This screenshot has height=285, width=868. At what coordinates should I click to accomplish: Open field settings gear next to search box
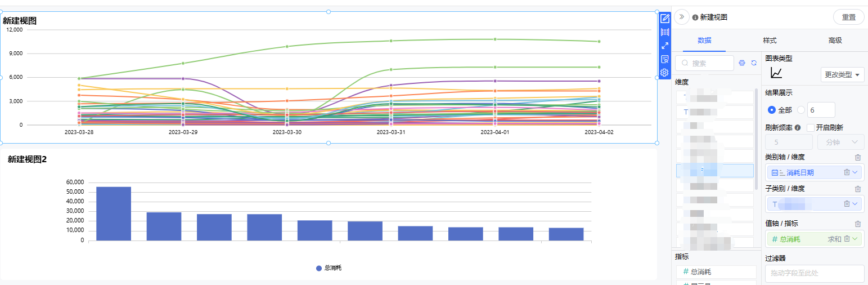pos(742,63)
